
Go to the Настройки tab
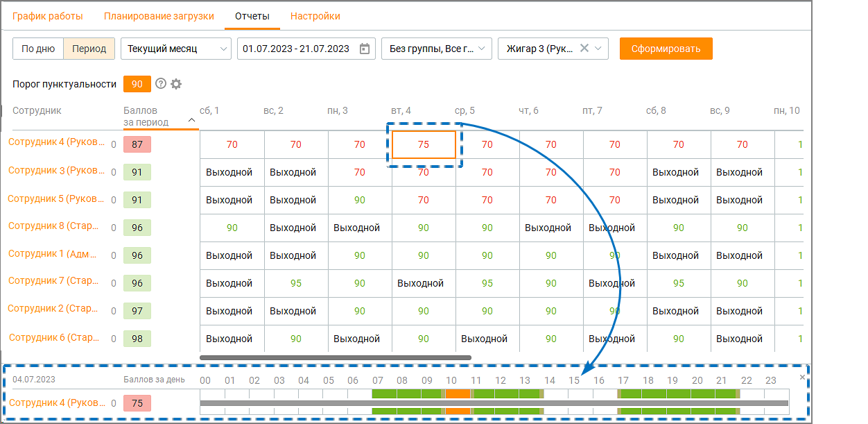point(315,16)
